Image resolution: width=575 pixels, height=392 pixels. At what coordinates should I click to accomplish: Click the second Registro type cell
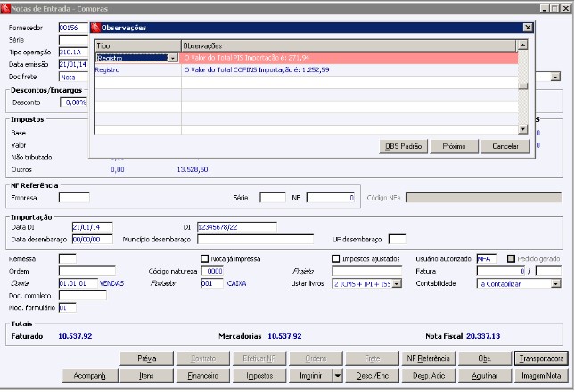138,70
